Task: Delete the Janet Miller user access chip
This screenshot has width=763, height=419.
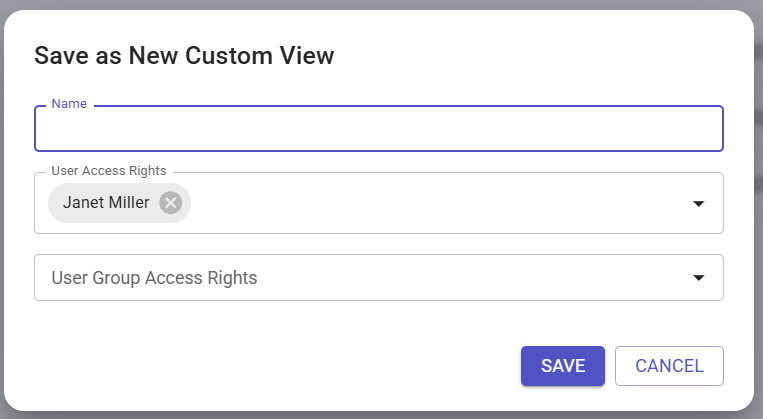Action: point(171,203)
